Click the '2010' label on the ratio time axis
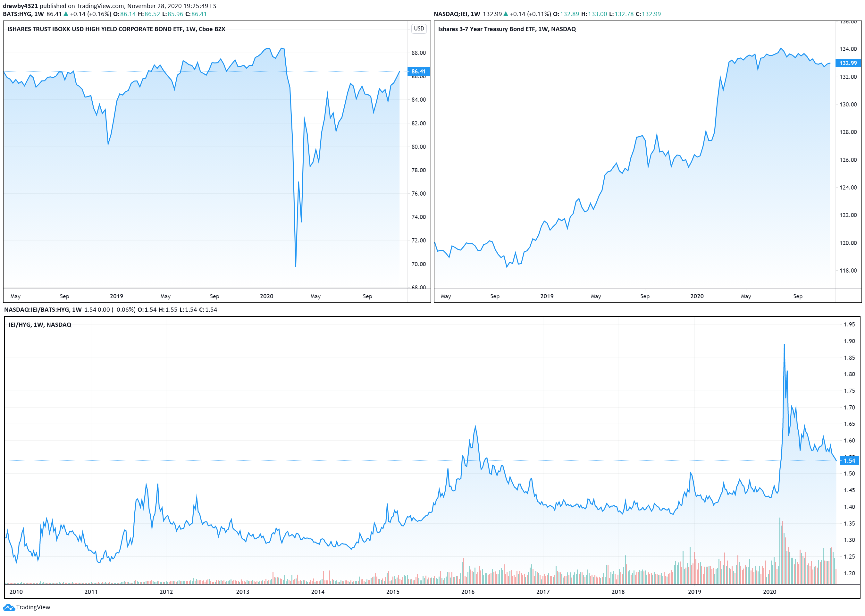The image size is (865, 616). coord(16,592)
